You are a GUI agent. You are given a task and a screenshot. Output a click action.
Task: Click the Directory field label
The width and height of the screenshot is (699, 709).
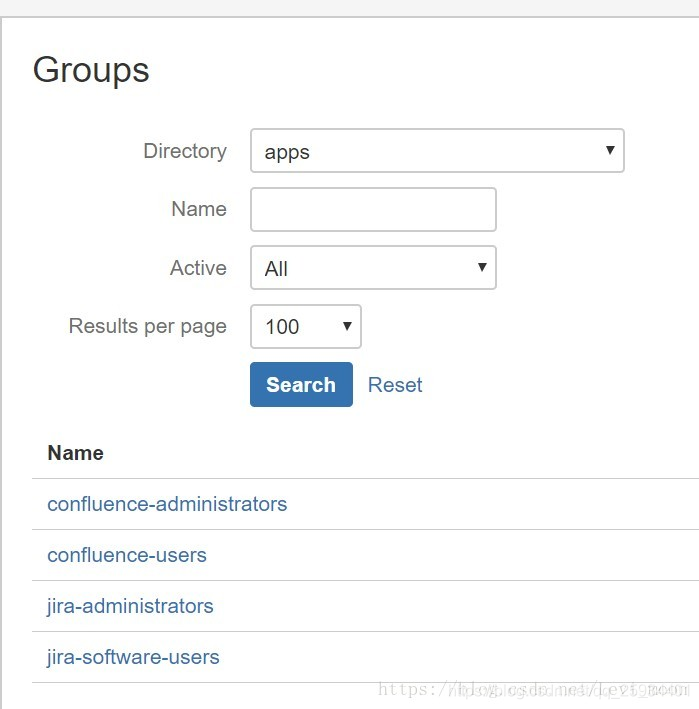point(185,151)
